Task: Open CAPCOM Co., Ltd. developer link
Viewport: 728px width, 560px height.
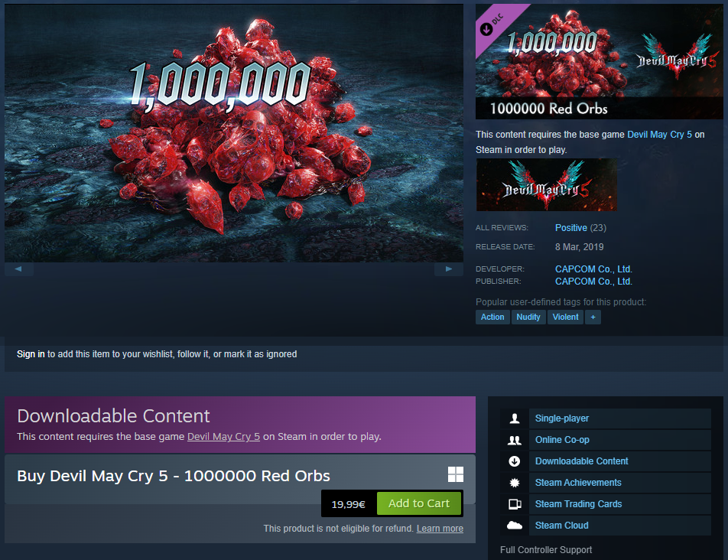Action: 593,269
